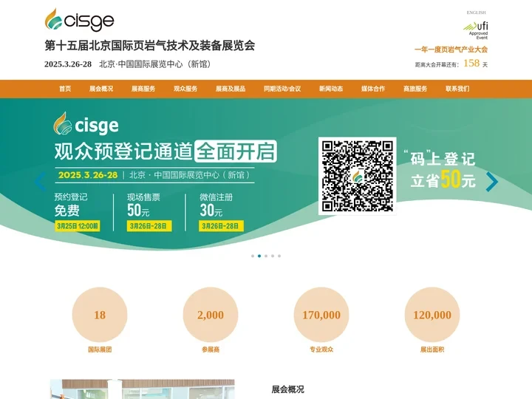Click the 18 国际展团 circle
The width and height of the screenshot is (532, 399).
tap(100, 315)
